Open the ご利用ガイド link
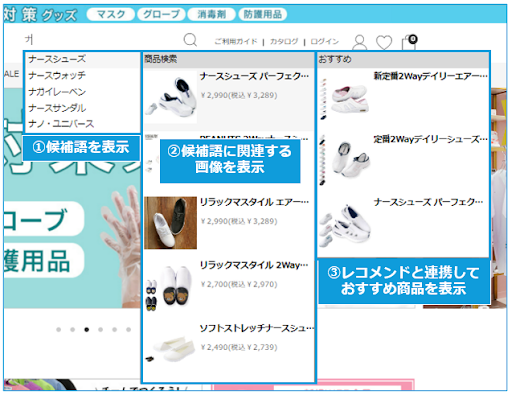Screen dimensions: 512x395 tap(236, 41)
